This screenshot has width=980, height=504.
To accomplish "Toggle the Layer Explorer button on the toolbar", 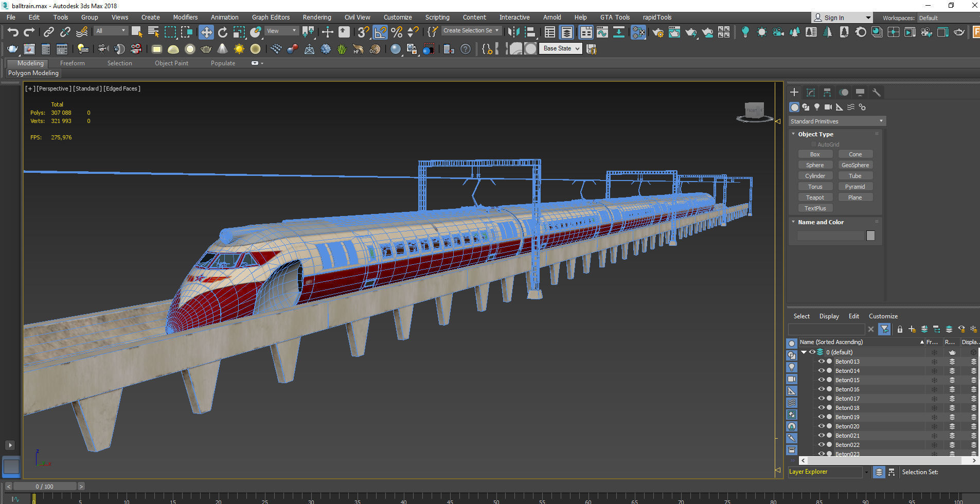I will [x=566, y=32].
